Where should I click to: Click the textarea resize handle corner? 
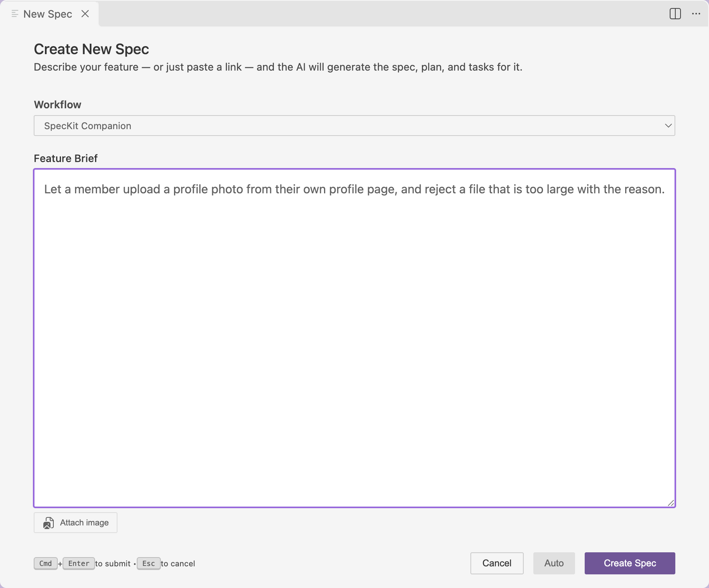coord(671,503)
